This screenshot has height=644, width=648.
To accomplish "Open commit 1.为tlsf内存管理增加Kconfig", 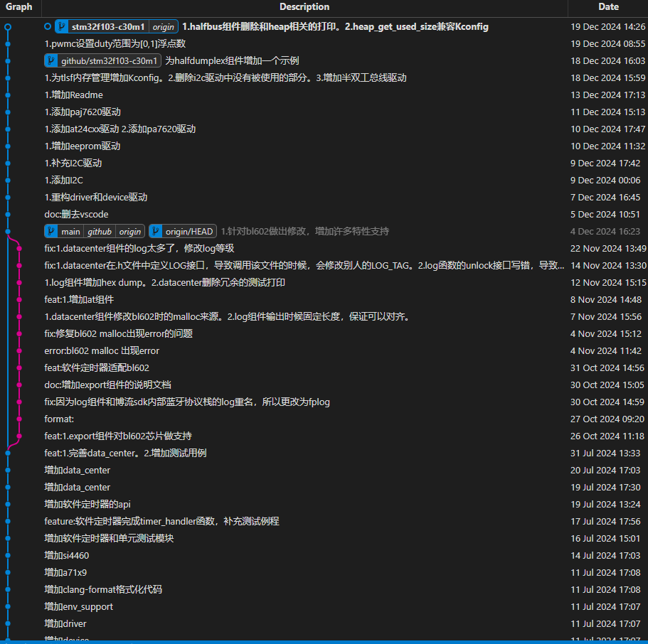I will pos(225,78).
